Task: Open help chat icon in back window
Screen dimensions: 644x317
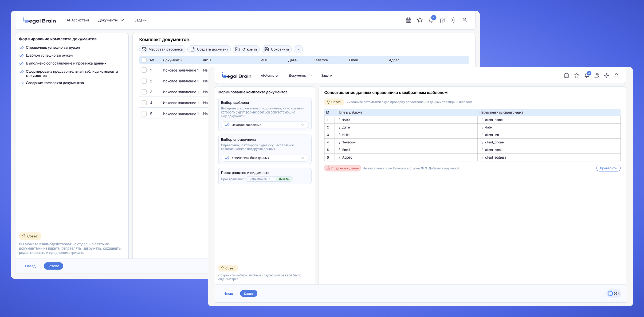Action: (442, 20)
